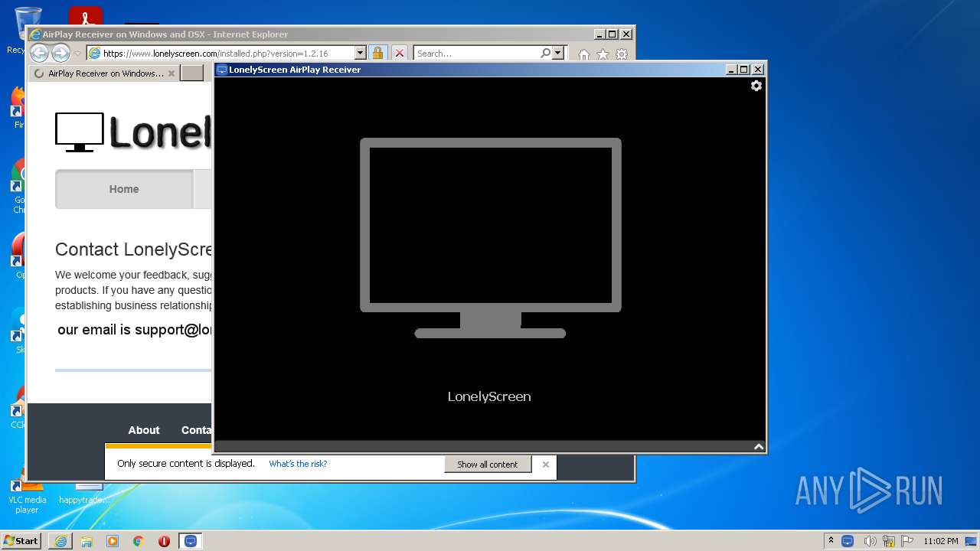The width and height of the screenshot is (980, 551).
Task: Open the search provider dropdown
Action: [557, 54]
